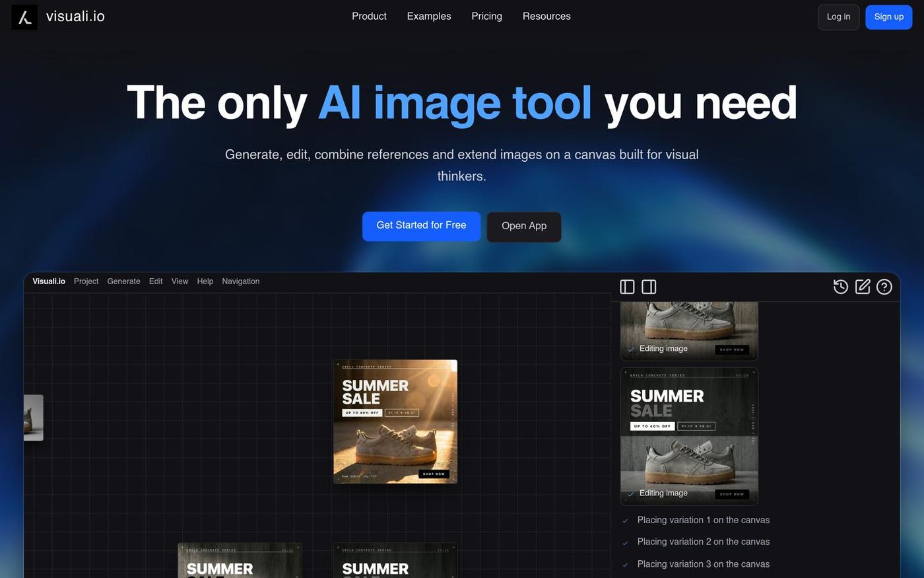
Task: Click the Visuali.io app menu label
Action: (x=49, y=281)
